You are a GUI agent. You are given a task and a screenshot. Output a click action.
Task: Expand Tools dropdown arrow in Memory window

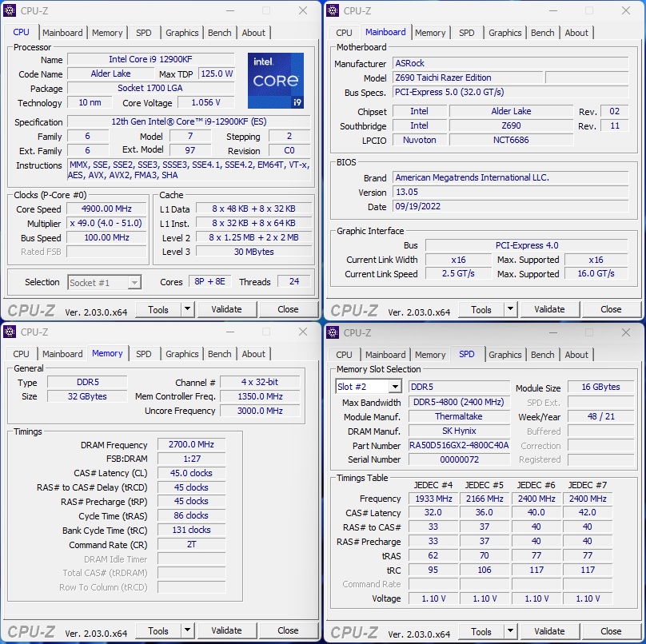187,631
